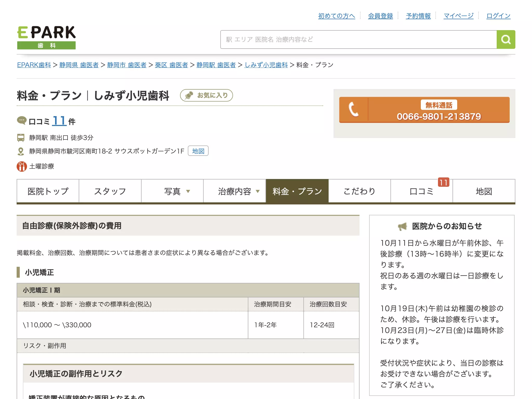Screen dimensions: 532x399
Task: Open the 会員登録 link
Action: coord(381,16)
